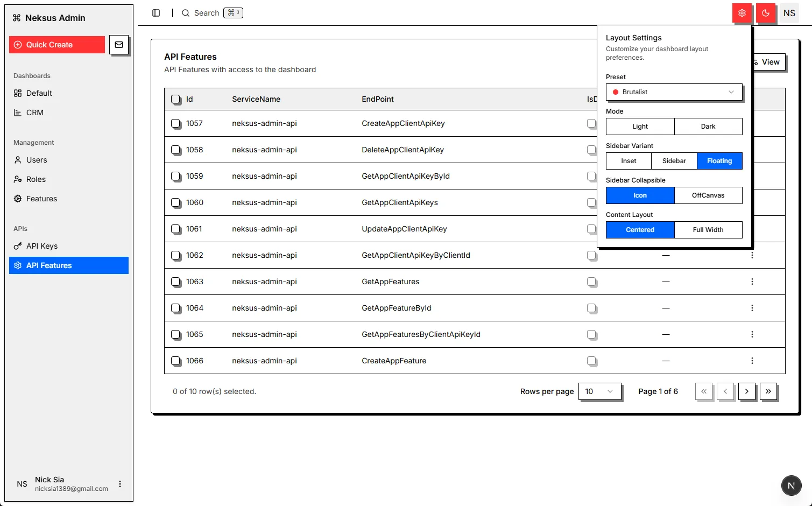The image size is (812, 506).
Task: Select row 1066 checkbox
Action: tap(176, 361)
